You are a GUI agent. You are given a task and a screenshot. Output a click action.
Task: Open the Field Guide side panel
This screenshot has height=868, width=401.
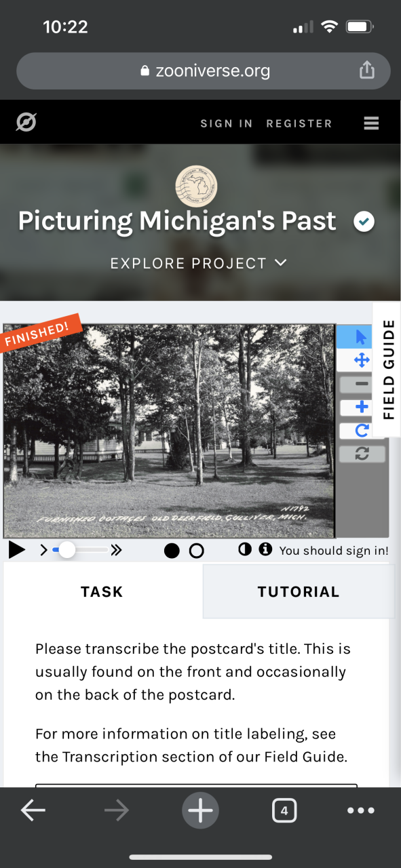coord(388,370)
